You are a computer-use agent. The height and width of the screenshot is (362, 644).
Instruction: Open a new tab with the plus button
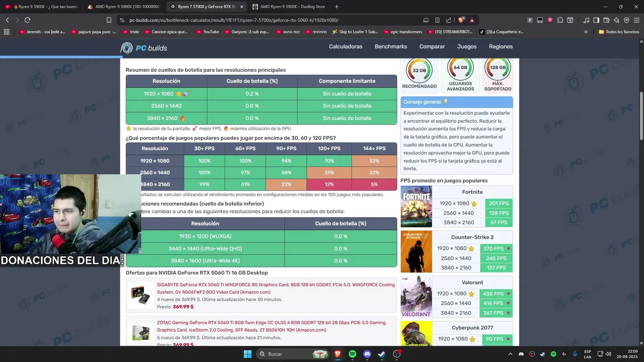(337, 7)
